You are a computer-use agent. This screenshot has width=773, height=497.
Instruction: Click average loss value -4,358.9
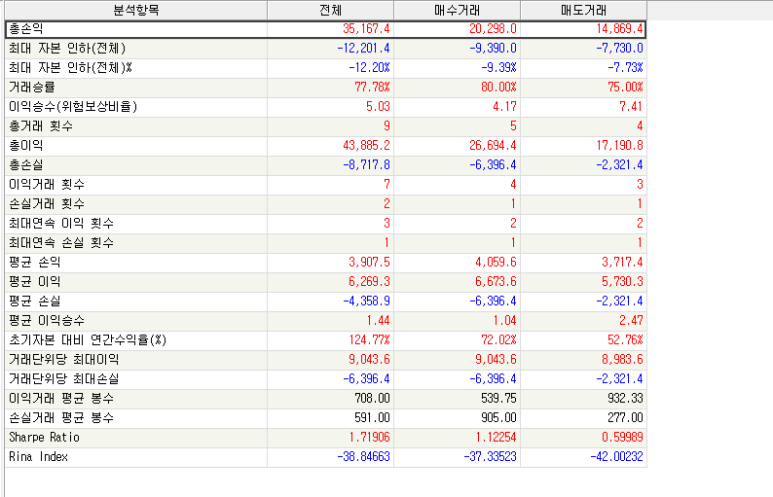[367, 301]
